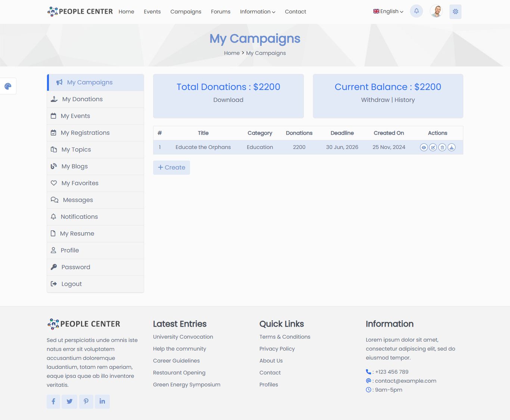Click the megaphone icon beside My Campaigns

click(59, 83)
